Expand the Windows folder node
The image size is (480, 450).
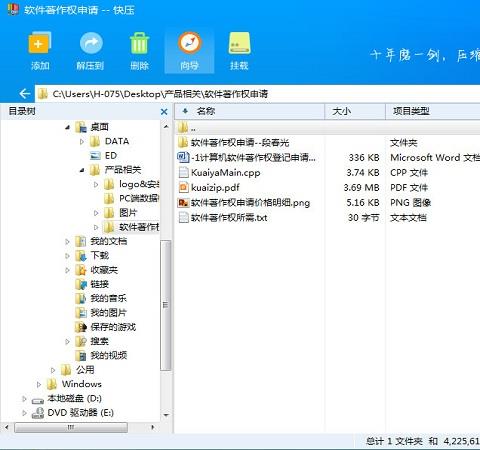click(39, 384)
